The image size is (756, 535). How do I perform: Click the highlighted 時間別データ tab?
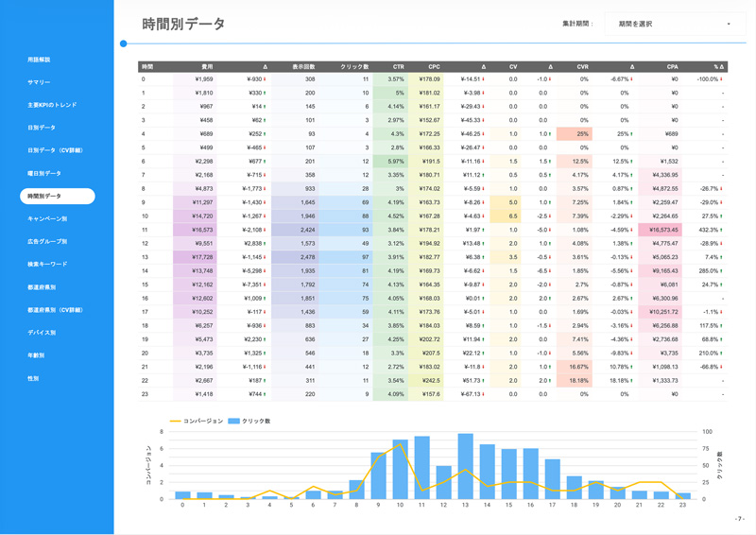(57, 196)
